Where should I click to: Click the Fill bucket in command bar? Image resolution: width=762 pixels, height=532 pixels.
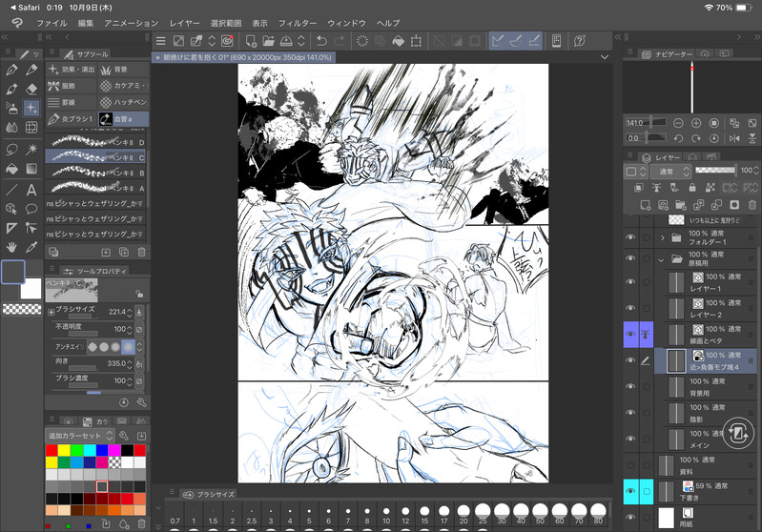398,41
